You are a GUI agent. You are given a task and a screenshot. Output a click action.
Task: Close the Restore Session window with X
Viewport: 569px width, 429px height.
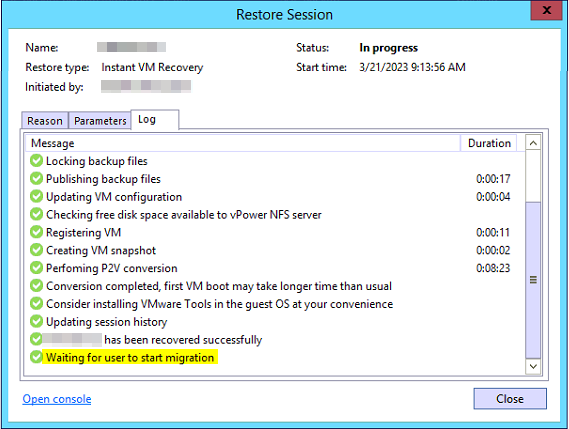[x=547, y=10]
